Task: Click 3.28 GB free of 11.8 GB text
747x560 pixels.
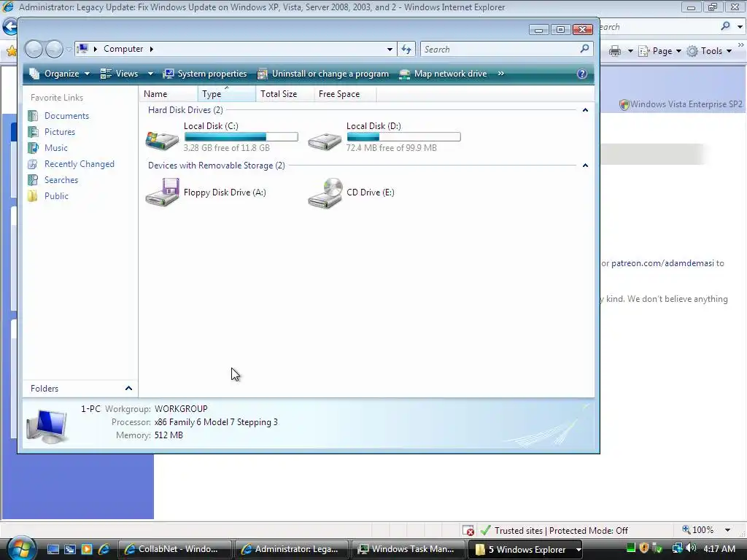Action: (227, 148)
